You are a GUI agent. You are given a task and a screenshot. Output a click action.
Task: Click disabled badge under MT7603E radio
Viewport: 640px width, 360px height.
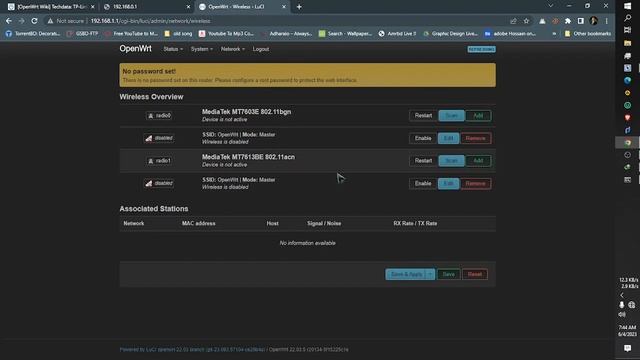coord(159,138)
